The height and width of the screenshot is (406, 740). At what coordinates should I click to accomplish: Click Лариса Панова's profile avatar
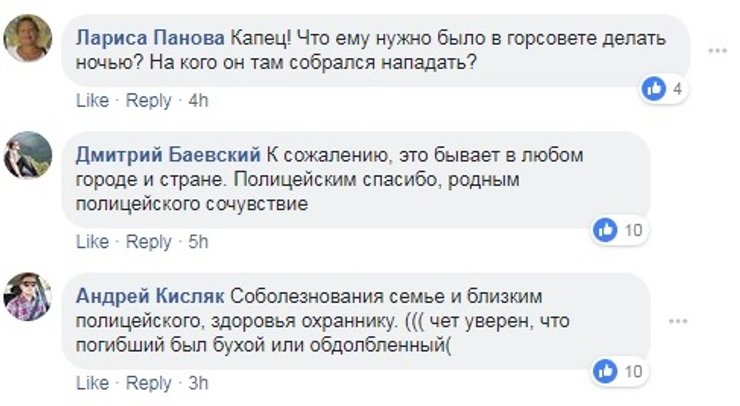click(28, 38)
